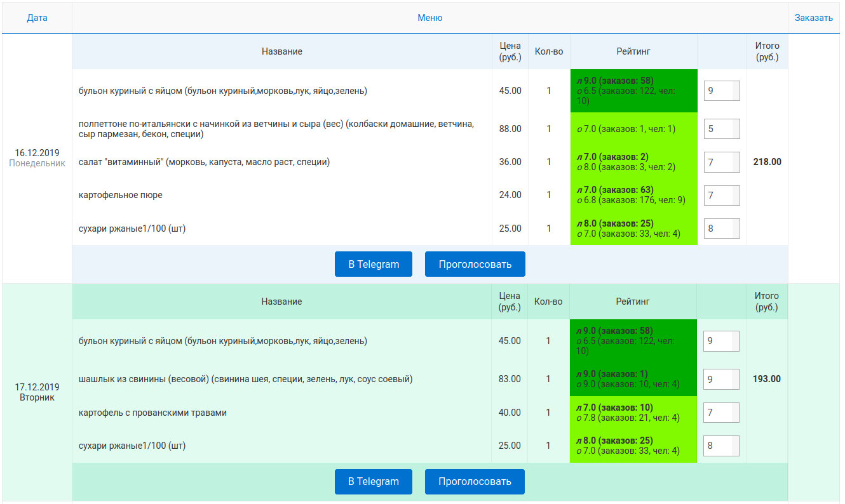
Task: Click Рейтинг header in Tuesday's table
Action: (633, 302)
